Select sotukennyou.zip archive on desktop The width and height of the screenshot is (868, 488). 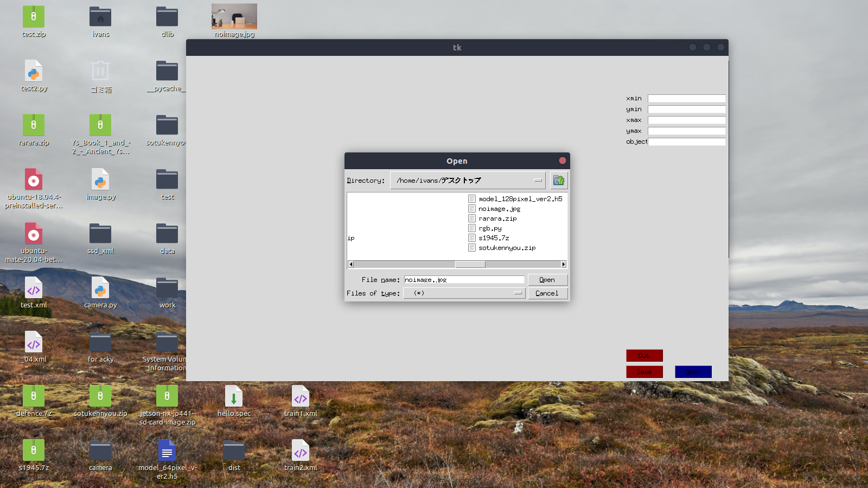[x=100, y=396]
